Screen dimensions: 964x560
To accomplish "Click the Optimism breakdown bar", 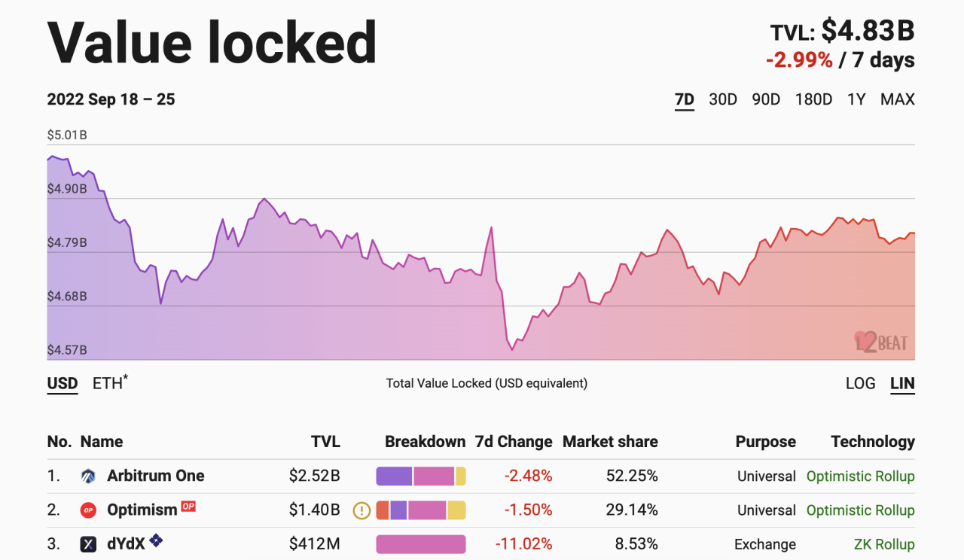I will (x=421, y=510).
